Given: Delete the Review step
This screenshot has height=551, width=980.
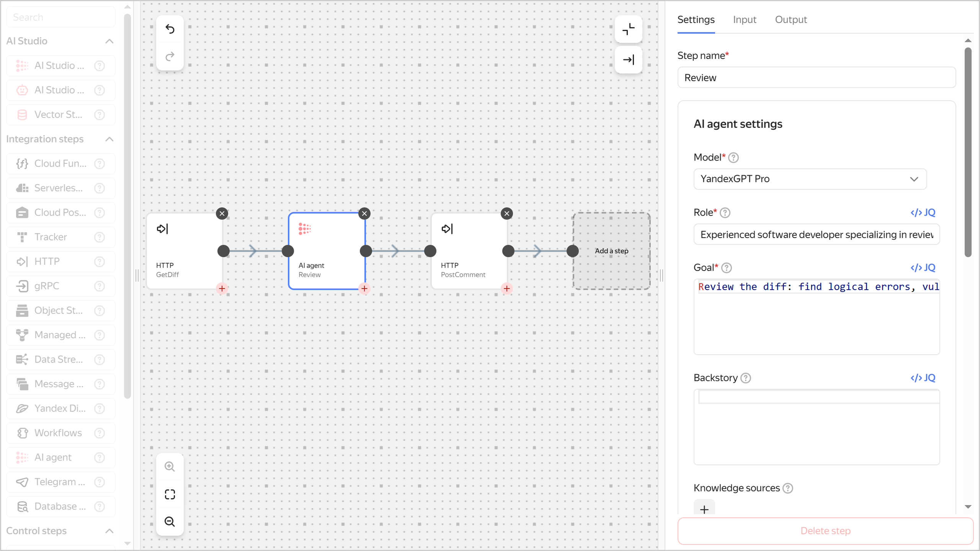Looking at the screenshot, I should coord(825,530).
